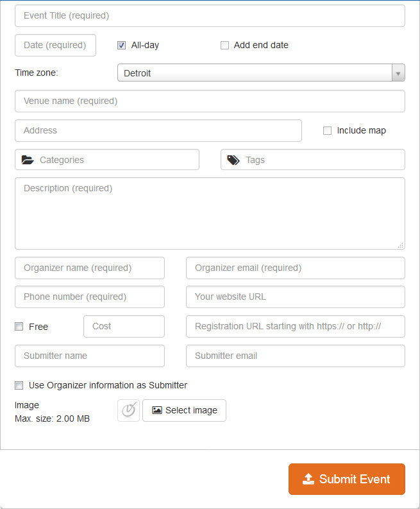The width and height of the screenshot is (420, 509).
Task: Click the Organizer email field
Action: (x=295, y=268)
